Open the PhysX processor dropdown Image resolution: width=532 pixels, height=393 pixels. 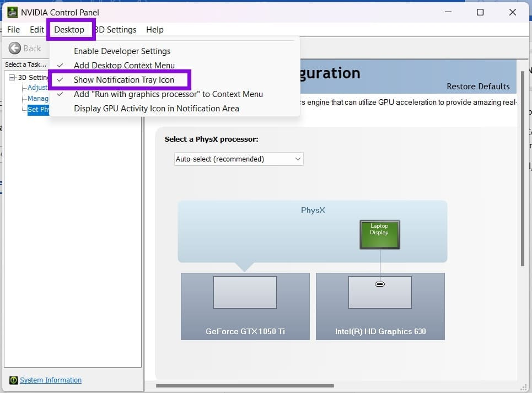click(x=239, y=159)
